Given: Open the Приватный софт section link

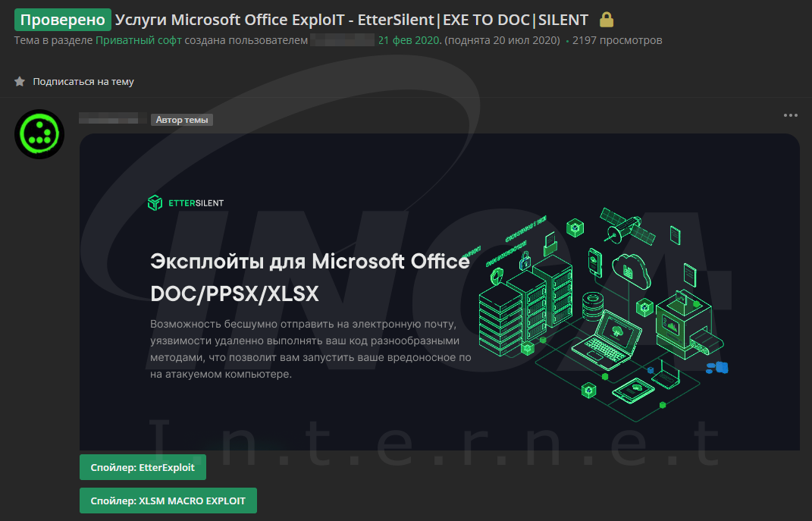Looking at the screenshot, I should tap(138, 40).
